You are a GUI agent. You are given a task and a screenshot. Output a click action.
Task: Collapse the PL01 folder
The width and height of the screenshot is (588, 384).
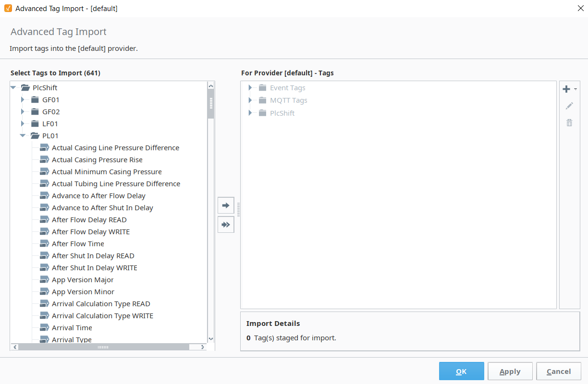pyautogui.click(x=23, y=136)
